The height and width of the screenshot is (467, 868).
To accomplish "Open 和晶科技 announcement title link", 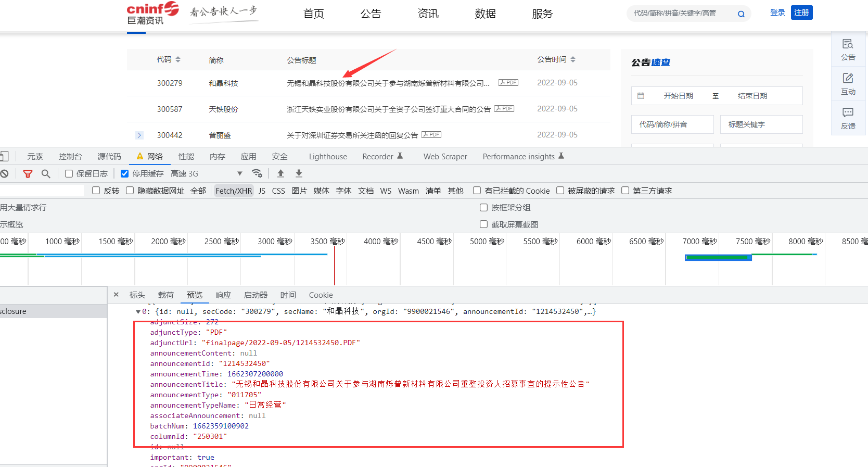I will [x=388, y=83].
